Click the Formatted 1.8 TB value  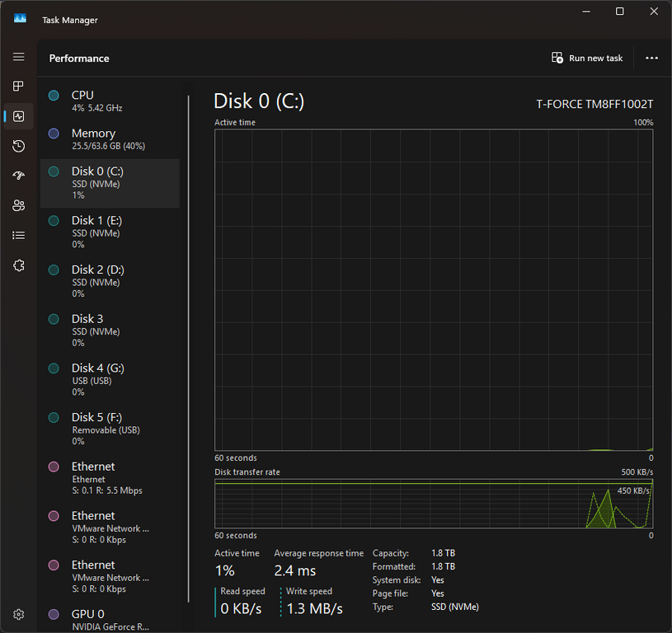[x=443, y=566]
